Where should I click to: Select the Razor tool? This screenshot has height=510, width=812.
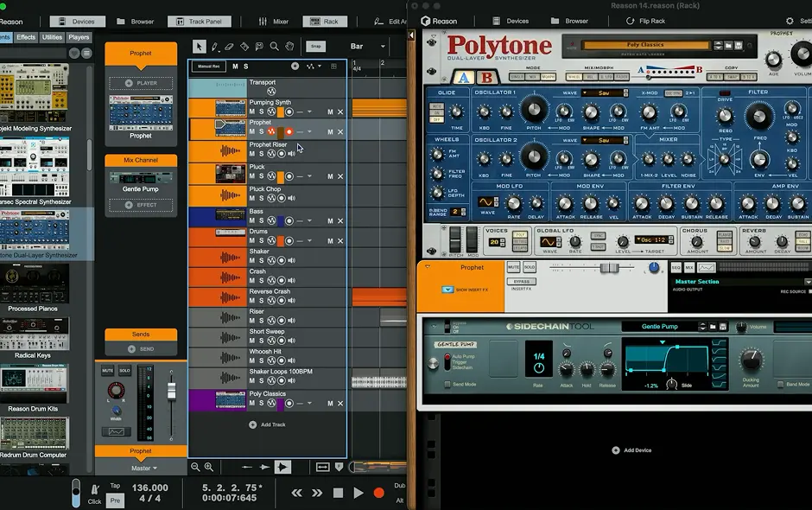(x=244, y=47)
